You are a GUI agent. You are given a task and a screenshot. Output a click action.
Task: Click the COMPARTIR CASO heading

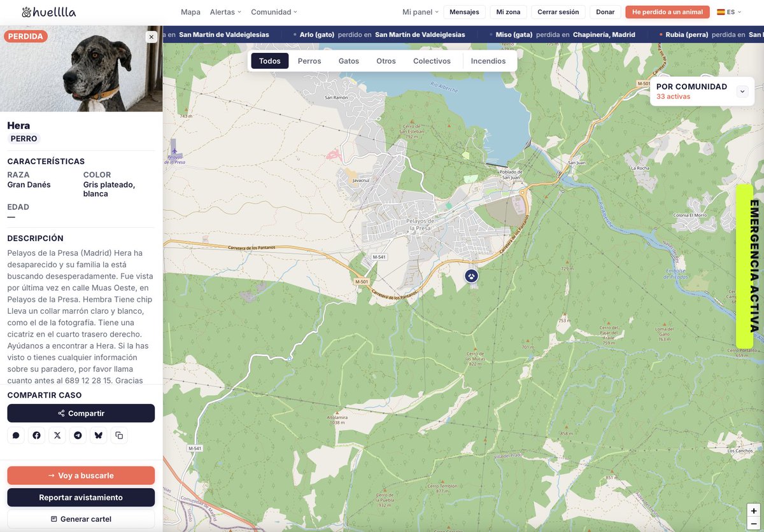coord(45,395)
